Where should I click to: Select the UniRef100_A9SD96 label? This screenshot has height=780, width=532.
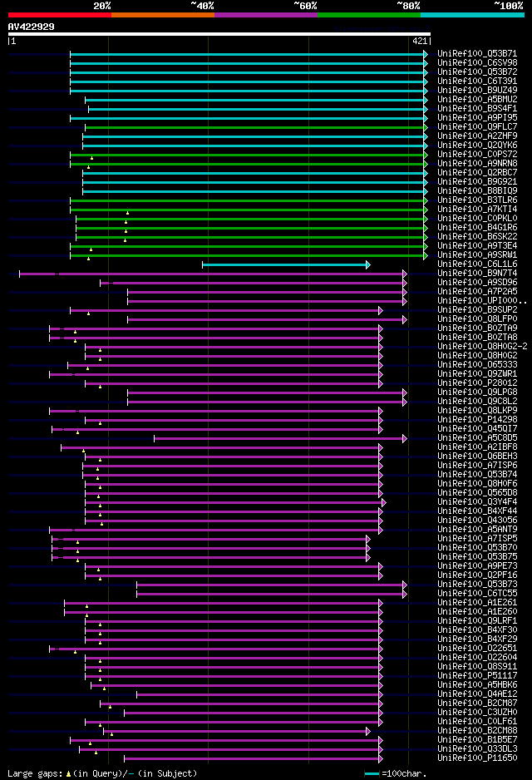[x=477, y=282]
